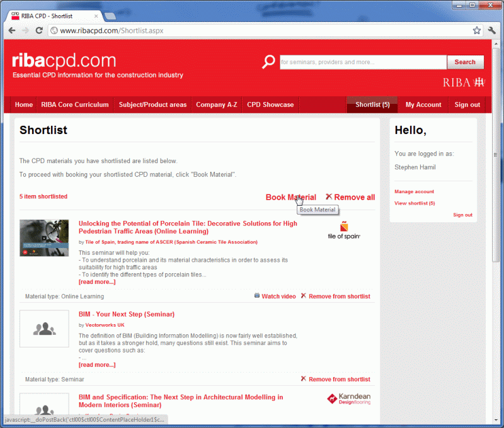The width and height of the screenshot is (504, 428).
Task: Click Watch video
Action: pos(278,296)
